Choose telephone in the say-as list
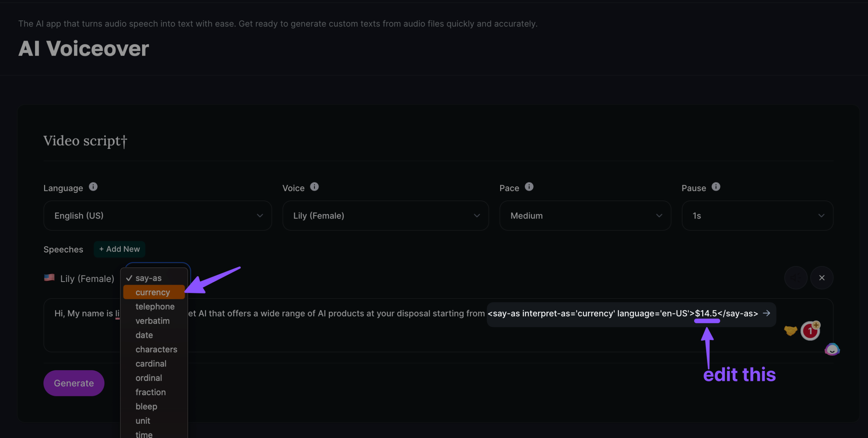This screenshot has height=438, width=868. pos(155,307)
